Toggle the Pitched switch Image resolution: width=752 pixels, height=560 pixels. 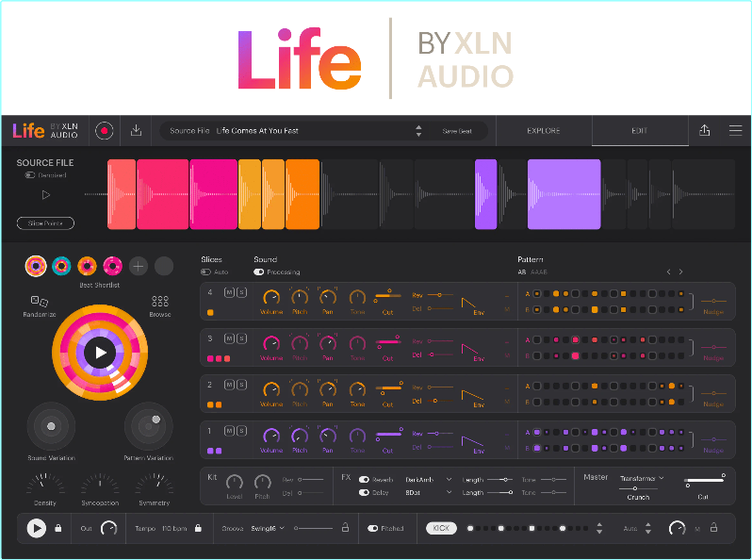pyautogui.click(x=372, y=528)
